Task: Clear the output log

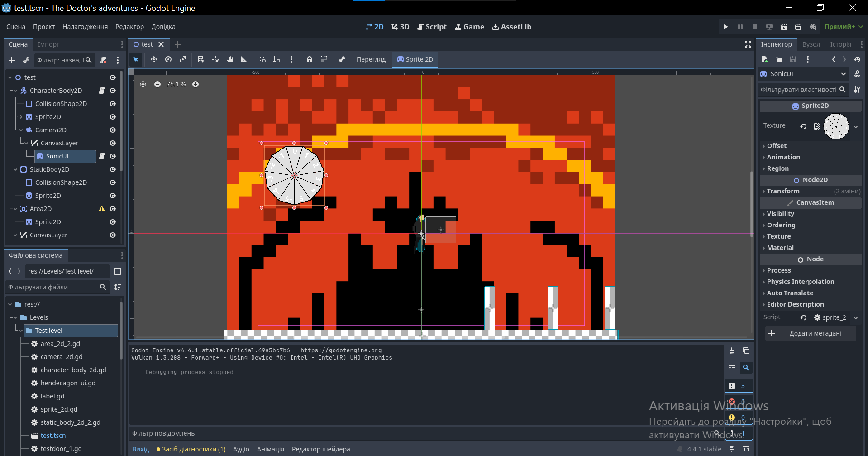Action: [732, 351]
